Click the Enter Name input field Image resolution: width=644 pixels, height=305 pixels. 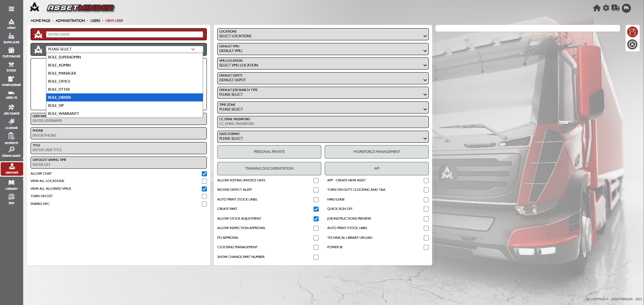pos(124,34)
